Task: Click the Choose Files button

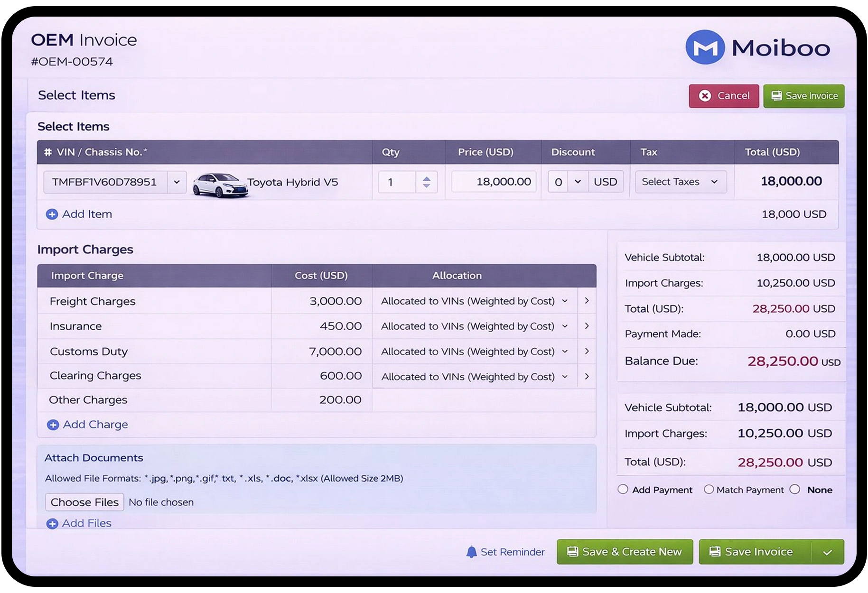Action: click(84, 502)
